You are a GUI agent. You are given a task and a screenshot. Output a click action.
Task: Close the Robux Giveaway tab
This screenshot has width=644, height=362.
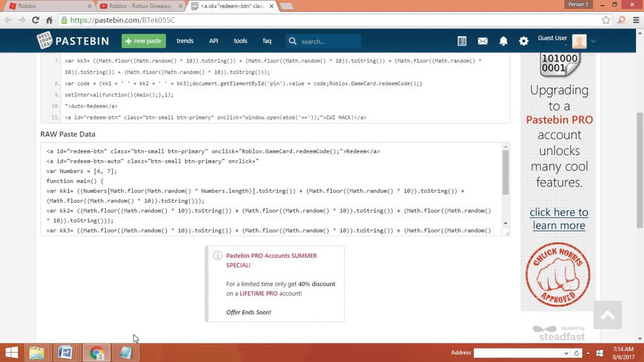click(181, 6)
